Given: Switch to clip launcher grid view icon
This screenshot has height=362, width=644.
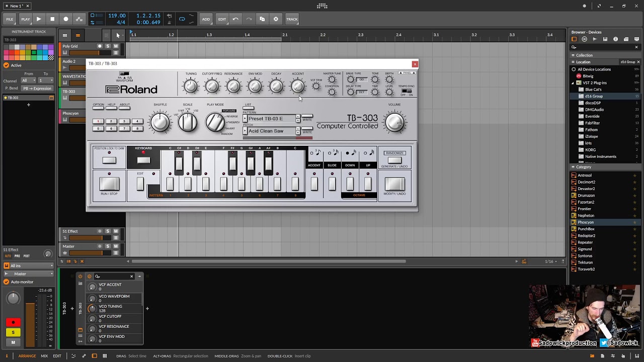Looking at the screenshot, I should 64,35.
